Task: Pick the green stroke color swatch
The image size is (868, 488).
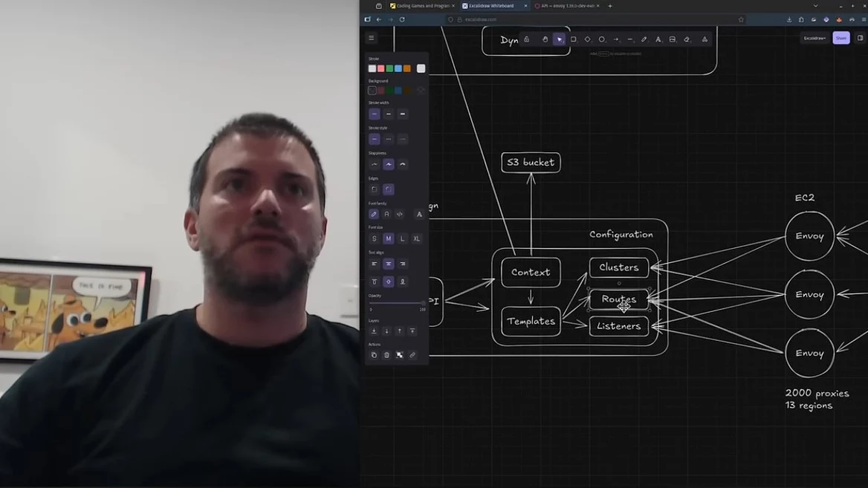Action: click(x=389, y=68)
